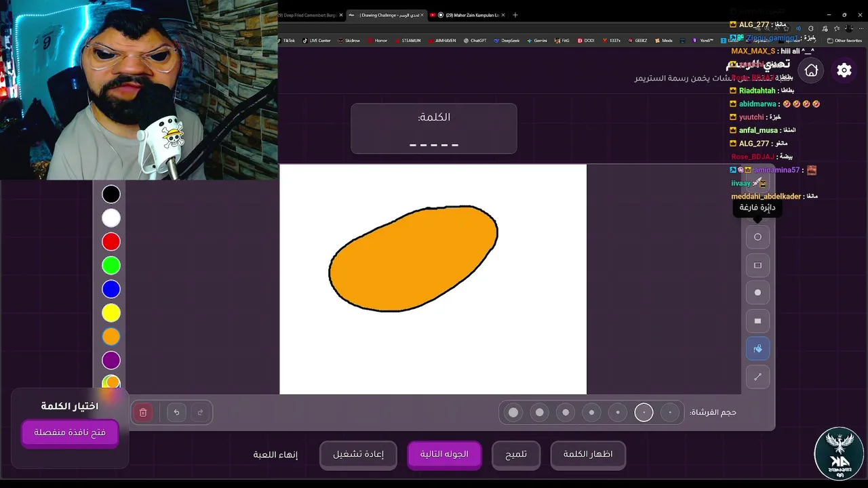Image resolution: width=868 pixels, height=488 pixels.
Task: Open AIMHAVEN bookmark
Action: pyautogui.click(x=442, y=41)
